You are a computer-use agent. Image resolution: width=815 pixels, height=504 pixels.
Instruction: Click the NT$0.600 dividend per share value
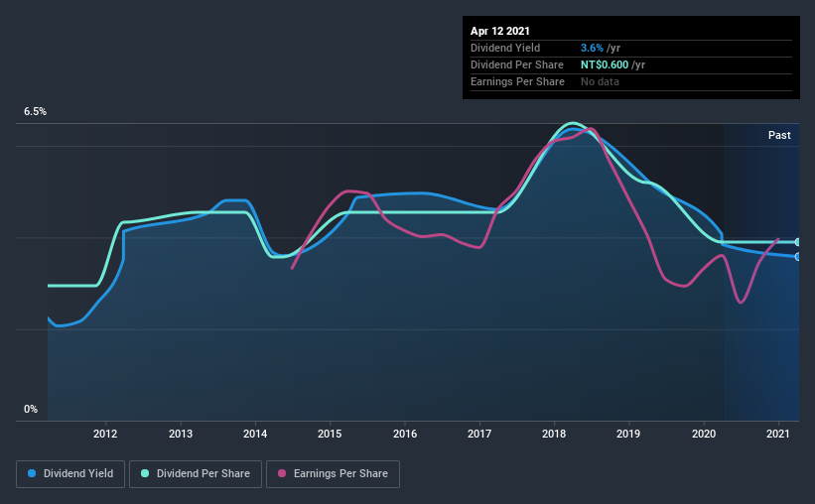point(605,64)
